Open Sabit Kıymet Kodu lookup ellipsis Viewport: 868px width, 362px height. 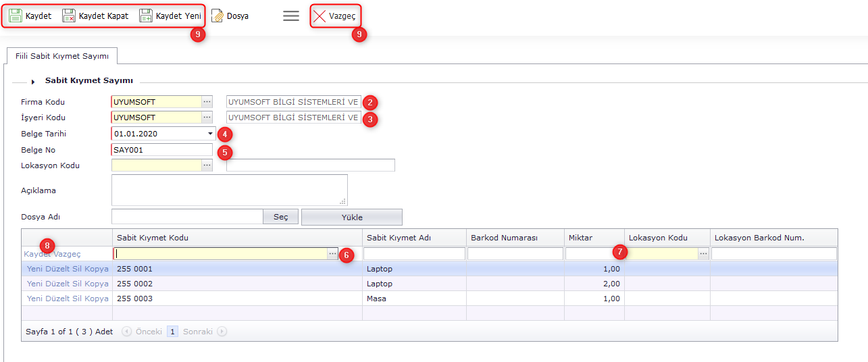[332, 254]
